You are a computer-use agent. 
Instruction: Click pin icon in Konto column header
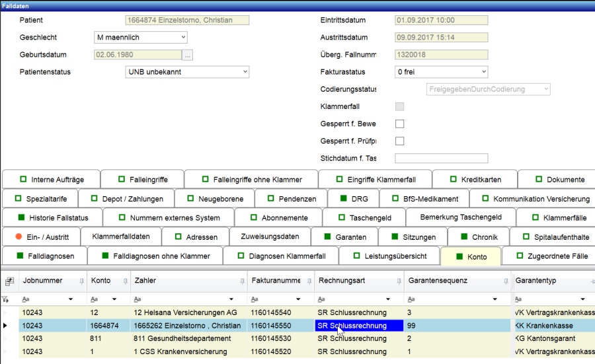coord(123,281)
